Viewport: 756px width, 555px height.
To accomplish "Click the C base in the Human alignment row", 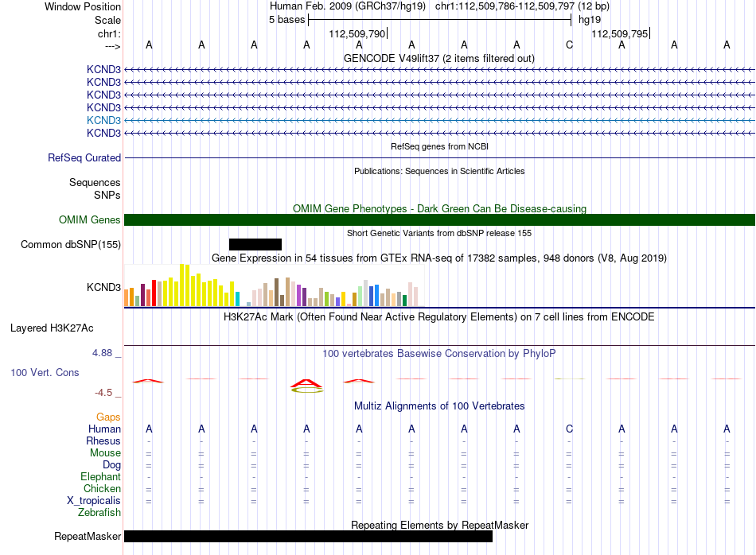I will (x=569, y=429).
